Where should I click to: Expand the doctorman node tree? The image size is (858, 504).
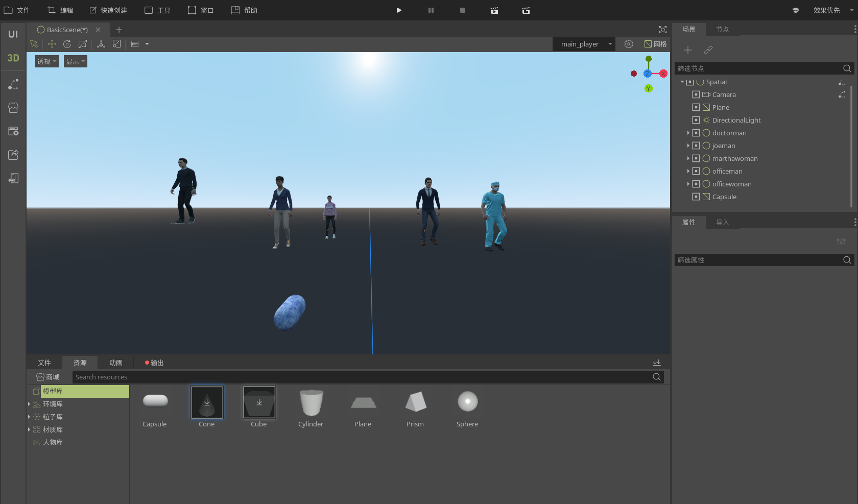point(688,133)
